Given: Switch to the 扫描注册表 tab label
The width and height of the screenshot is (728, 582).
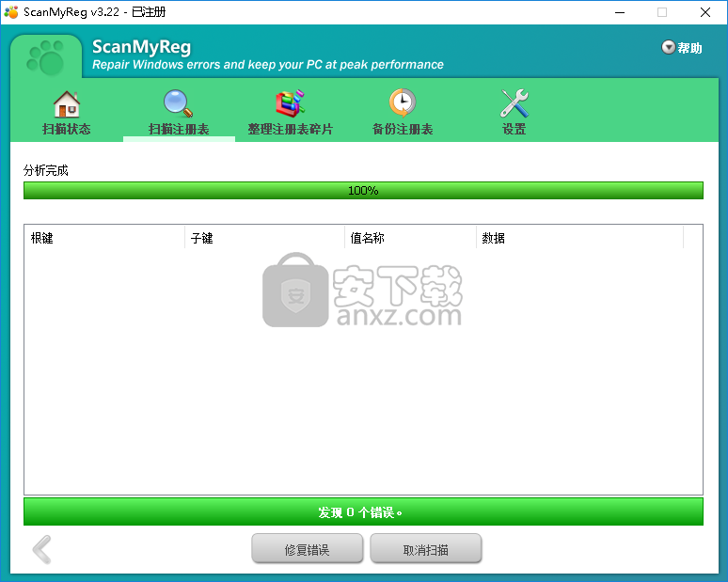Looking at the screenshot, I should [179, 129].
